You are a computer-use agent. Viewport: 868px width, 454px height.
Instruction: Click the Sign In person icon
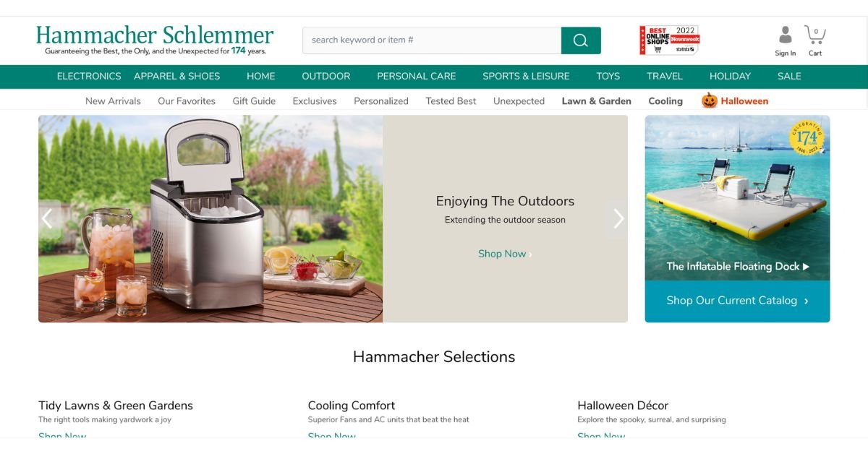click(x=786, y=35)
